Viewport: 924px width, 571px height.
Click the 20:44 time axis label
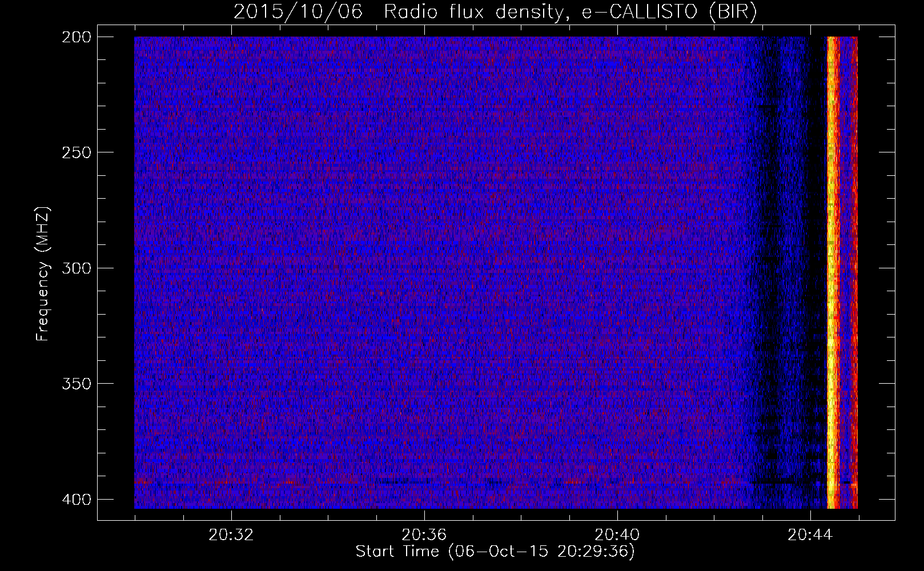pyautogui.click(x=810, y=535)
